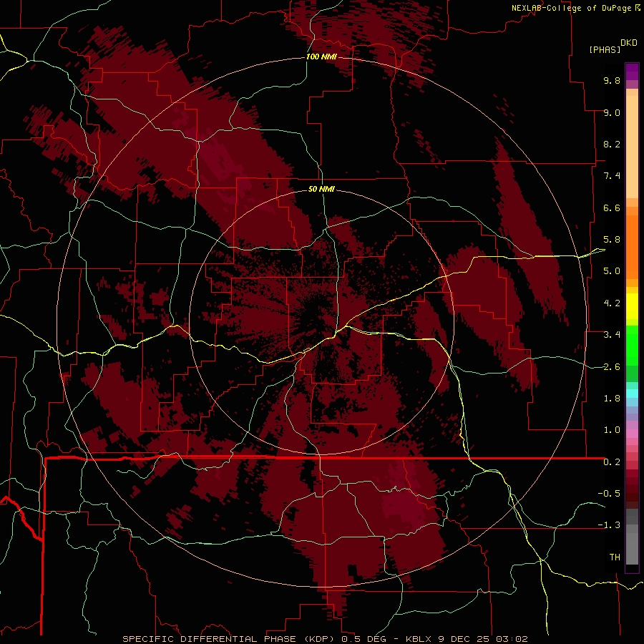Viewport: 644px width, 644px height.
Task: Click the 50 NMI range ring label
Action: (x=321, y=189)
